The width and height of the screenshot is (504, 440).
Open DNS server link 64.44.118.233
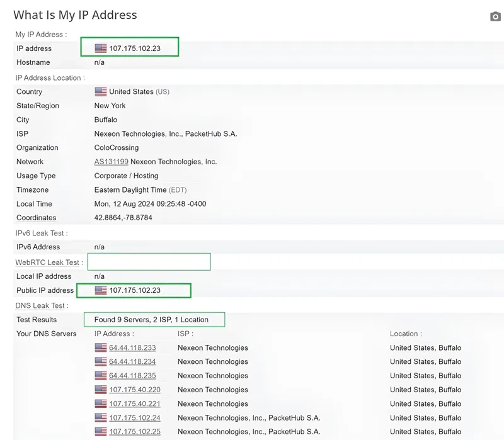(132, 347)
